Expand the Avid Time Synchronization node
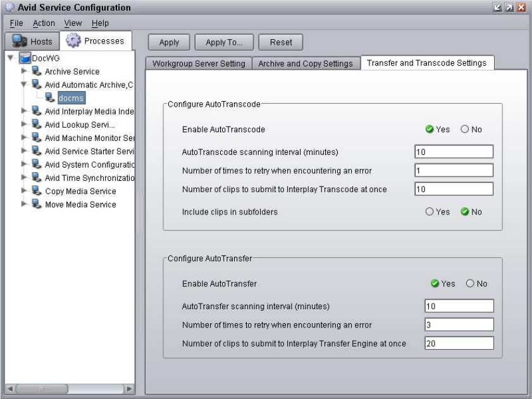This screenshot has height=399, width=532. pos(24,177)
